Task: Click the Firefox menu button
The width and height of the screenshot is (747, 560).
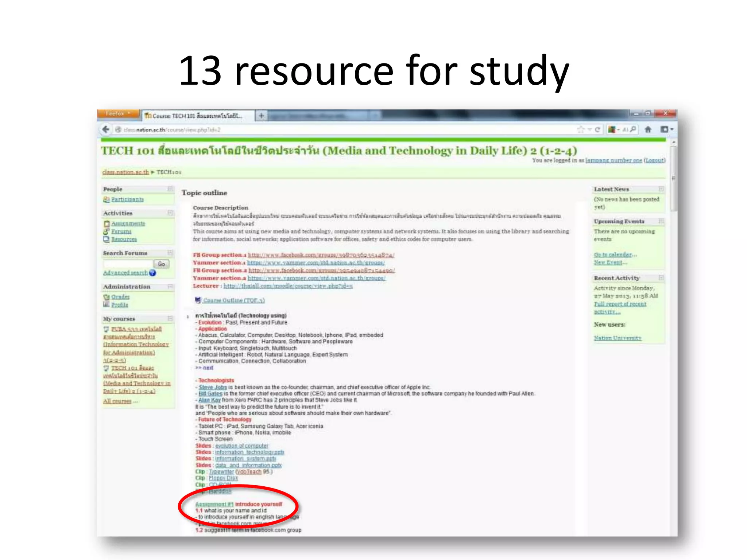Action: point(118,114)
